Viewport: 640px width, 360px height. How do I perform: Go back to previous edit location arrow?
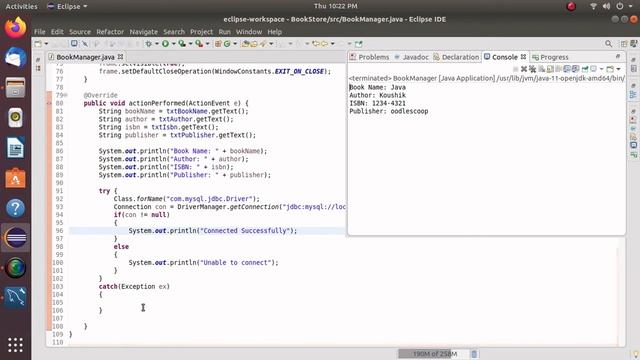coord(316,44)
